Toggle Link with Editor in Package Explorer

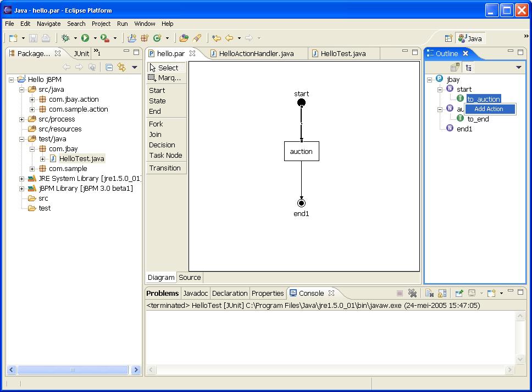[121, 67]
